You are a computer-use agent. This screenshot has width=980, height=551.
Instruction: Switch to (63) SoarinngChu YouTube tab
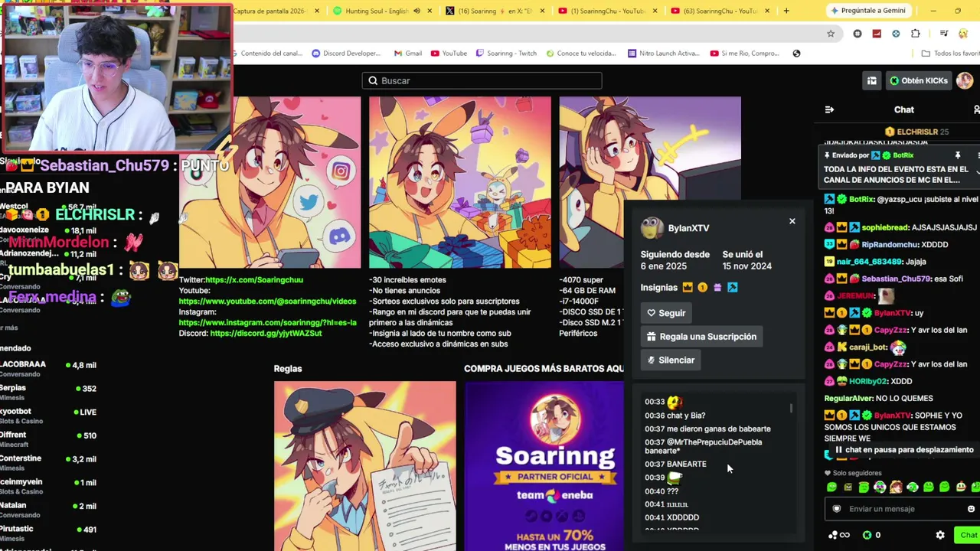click(718, 11)
